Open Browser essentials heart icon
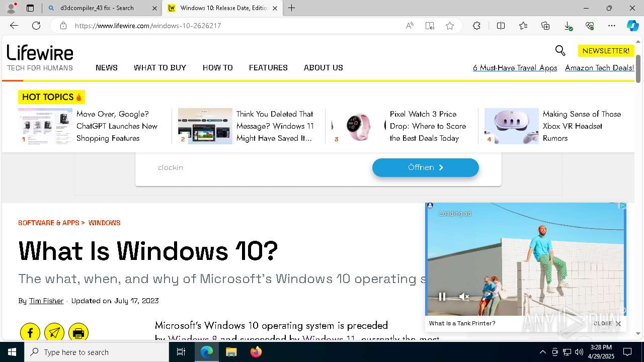This screenshot has width=644, height=362. pos(590,26)
